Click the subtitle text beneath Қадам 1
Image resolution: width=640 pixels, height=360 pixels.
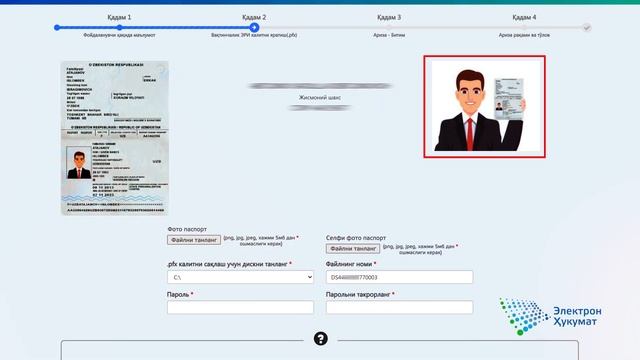tap(119, 35)
